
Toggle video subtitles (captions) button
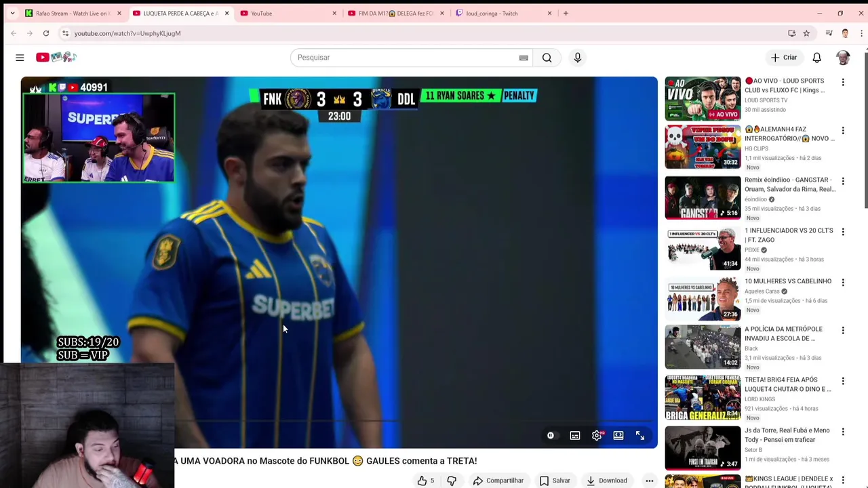click(575, 436)
